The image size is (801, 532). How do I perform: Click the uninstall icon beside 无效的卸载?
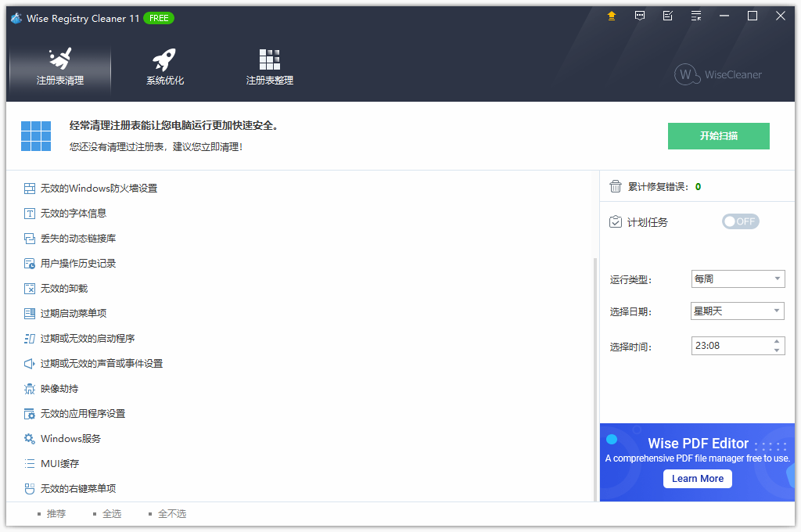tap(30, 289)
